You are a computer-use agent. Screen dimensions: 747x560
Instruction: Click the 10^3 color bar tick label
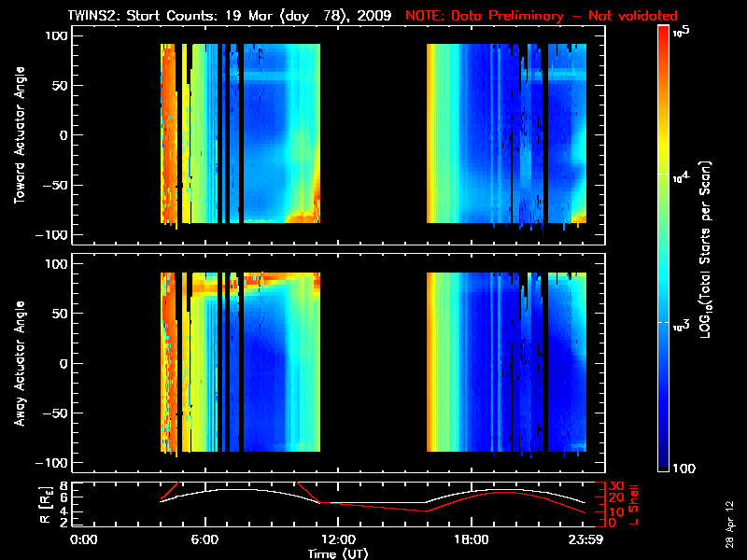(x=680, y=323)
